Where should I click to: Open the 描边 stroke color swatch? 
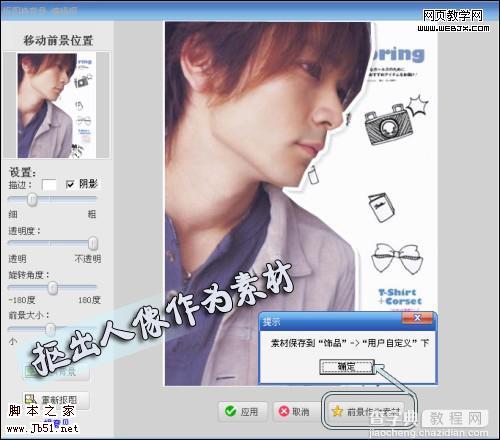click(x=49, y=185)
